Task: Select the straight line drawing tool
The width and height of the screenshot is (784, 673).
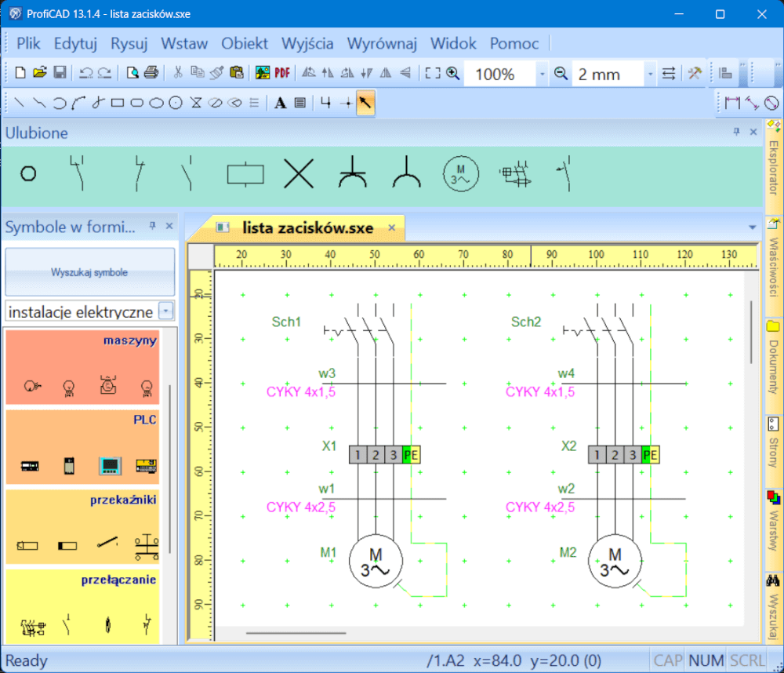Action: point(20,103)
